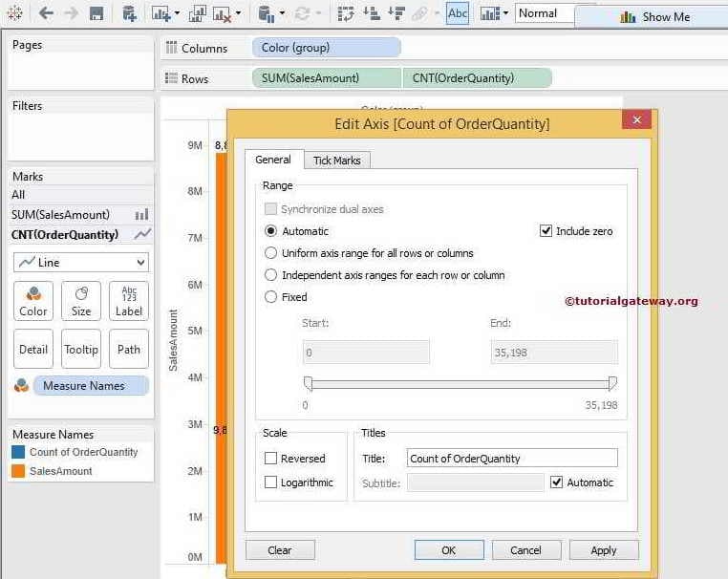Open dropdown arrow beside refresh icon
728x579 pixels.
318,13
